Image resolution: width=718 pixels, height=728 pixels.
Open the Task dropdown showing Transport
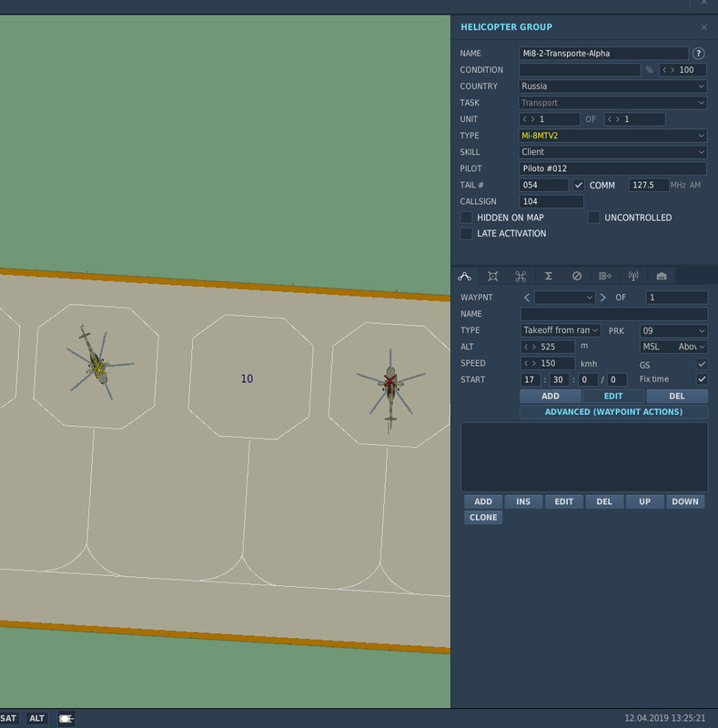click(612, 103)
